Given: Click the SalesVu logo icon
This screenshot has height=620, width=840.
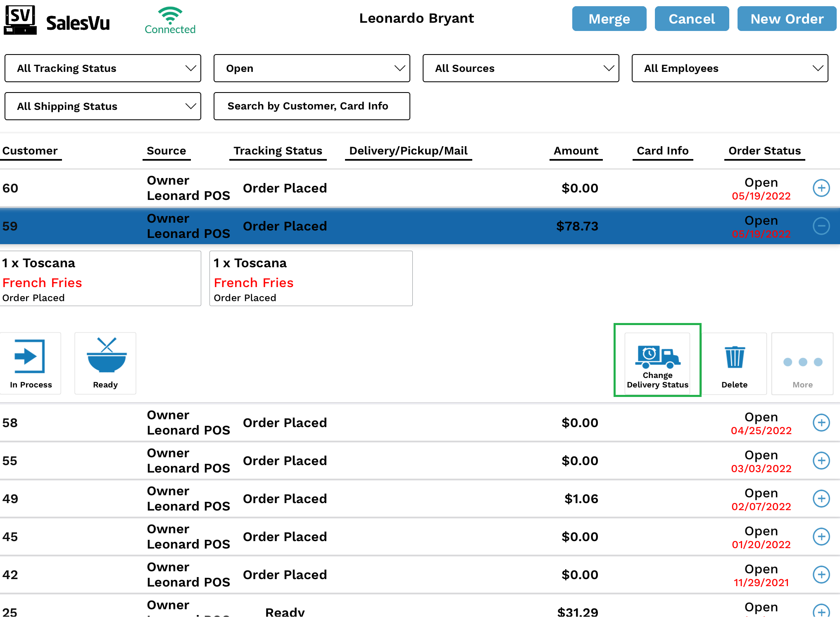Looking at the screenshot, I should pos(20,19).
